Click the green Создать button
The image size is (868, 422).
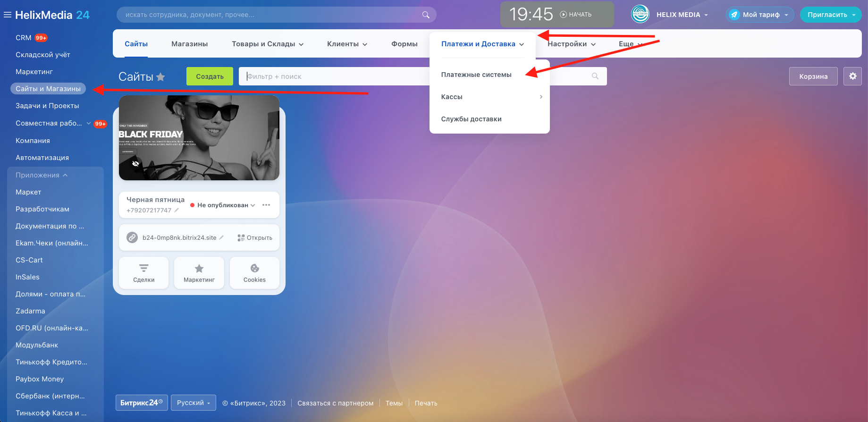click(210, 76)
